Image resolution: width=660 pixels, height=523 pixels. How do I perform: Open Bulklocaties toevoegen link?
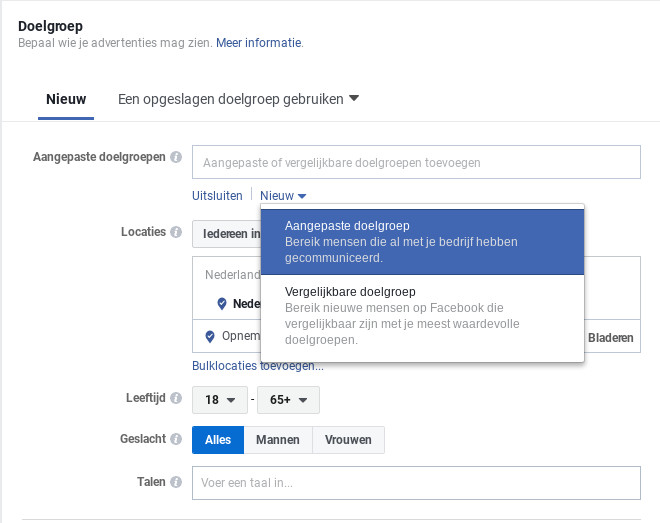coord(258,366)
